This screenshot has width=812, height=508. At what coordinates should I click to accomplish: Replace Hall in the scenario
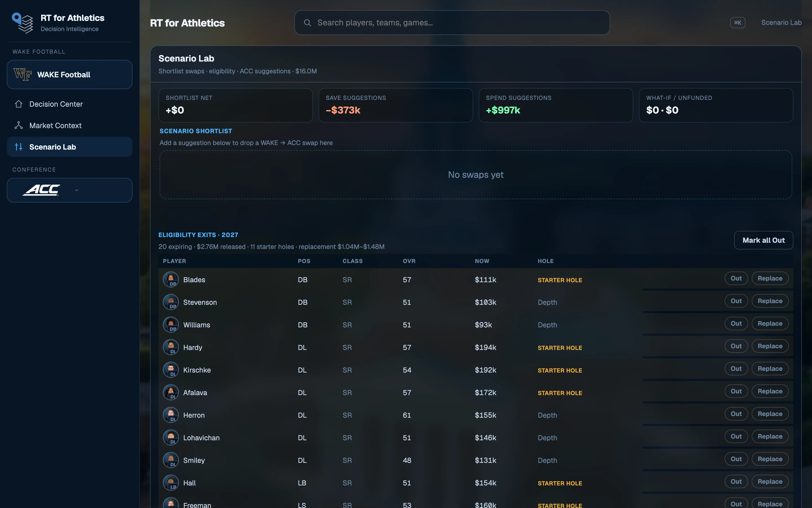click(x=770, y=481)
